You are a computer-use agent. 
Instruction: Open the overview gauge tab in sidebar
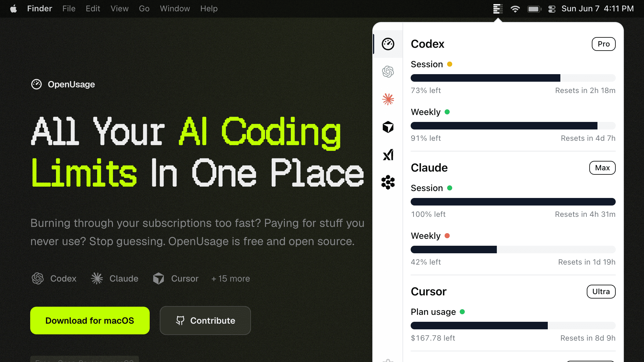[388, 44]
